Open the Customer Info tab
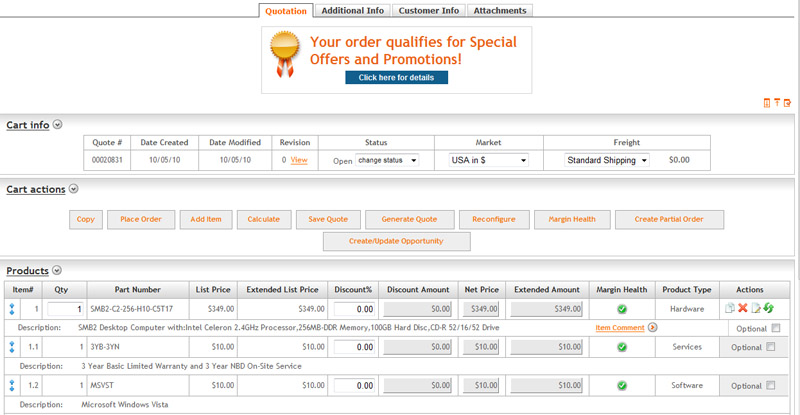This screenshot has width=800, height=415. click(x=428, y=10)
